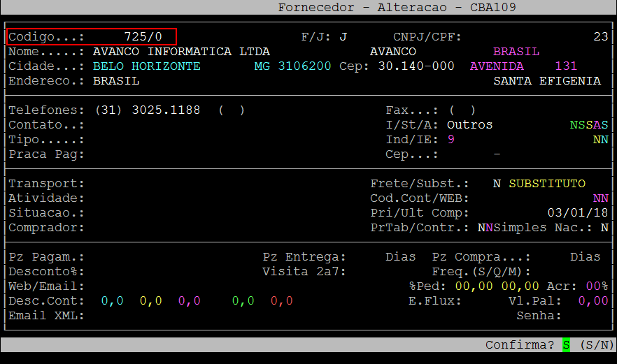Click the cyan 0,0 Desc.Cont value
The height and width of the screenshot is (364, 617).
coord(112,301)
